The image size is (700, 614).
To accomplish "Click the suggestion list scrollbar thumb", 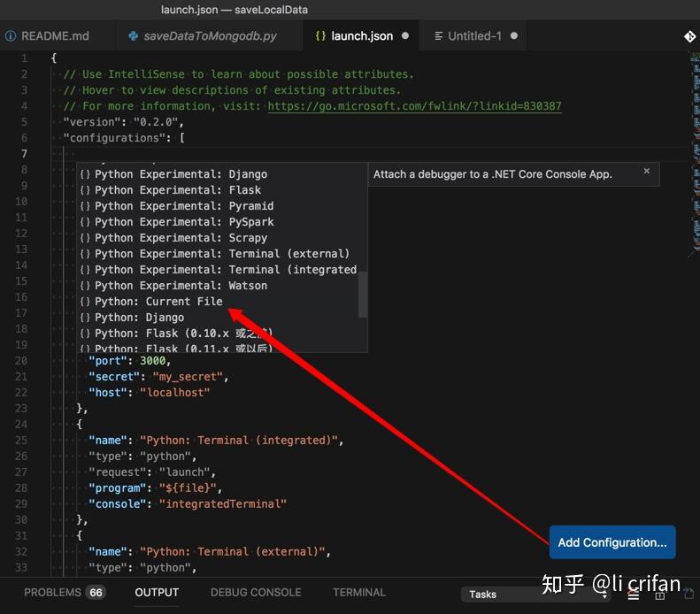I will [x=363, y=295].
